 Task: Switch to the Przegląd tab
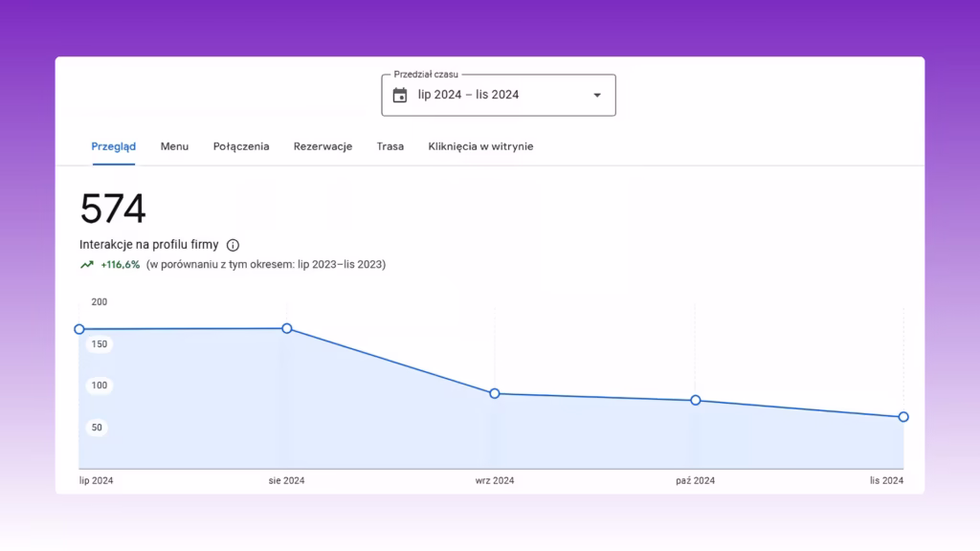[x=113, y=146]
